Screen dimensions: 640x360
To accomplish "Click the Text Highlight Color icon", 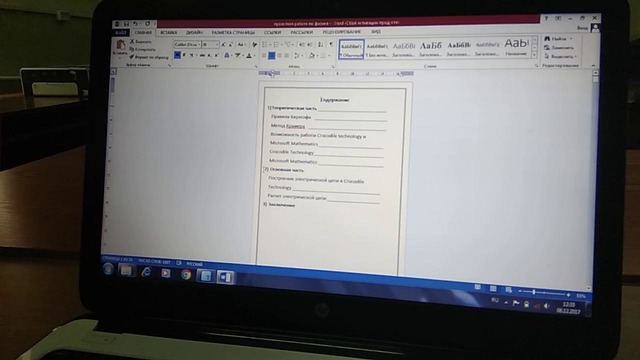I will (x=238, y=55).
